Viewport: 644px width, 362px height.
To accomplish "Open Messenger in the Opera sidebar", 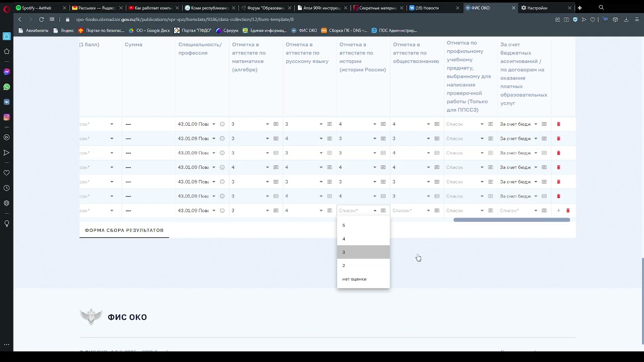I will pyautogui.click(x=7, y=72).
